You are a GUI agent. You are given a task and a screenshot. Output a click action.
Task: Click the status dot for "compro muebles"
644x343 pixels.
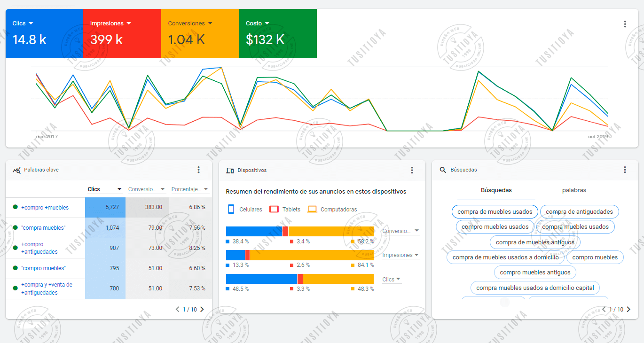[x=15, y=268]
